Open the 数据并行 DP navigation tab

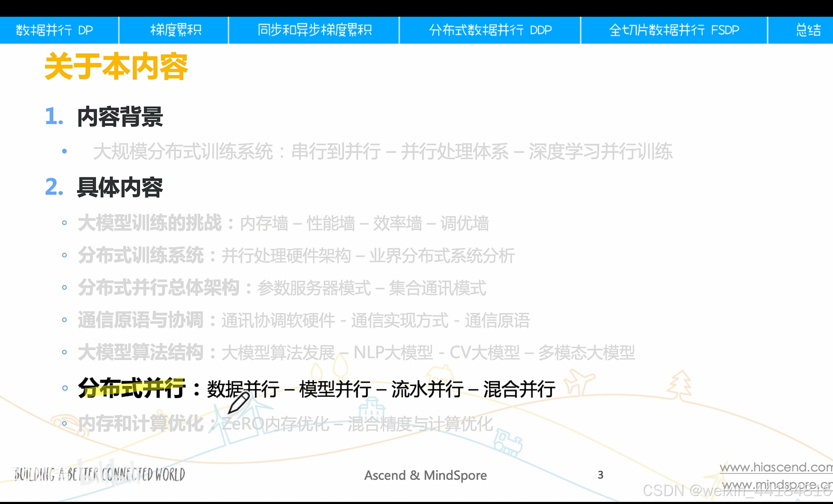click(55, 30)
